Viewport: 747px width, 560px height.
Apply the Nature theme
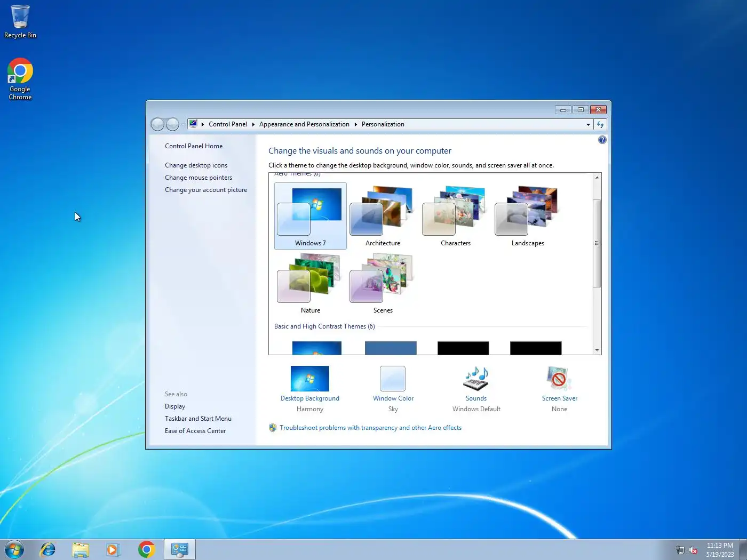pyautogui.click(x=310, y=283)
